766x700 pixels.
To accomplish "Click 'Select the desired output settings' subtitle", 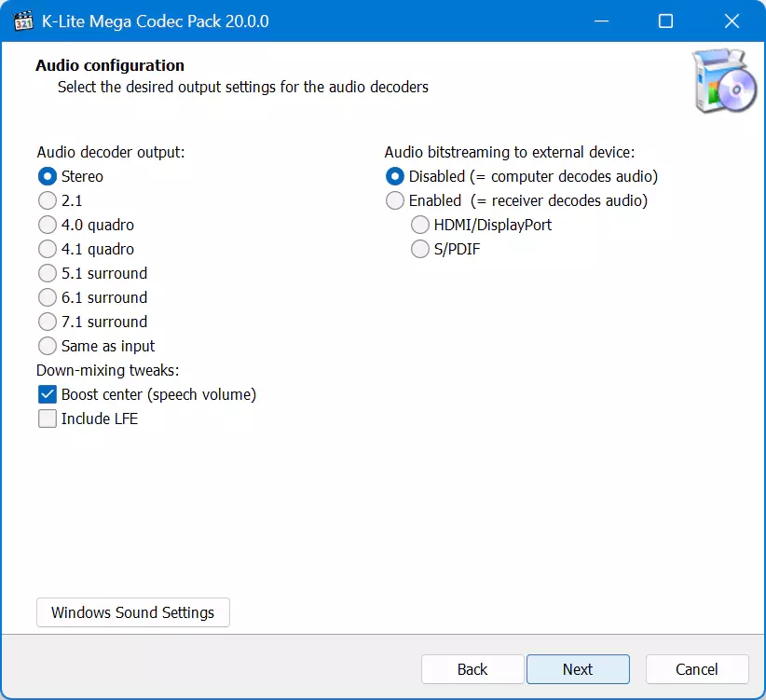I will 243,87.
